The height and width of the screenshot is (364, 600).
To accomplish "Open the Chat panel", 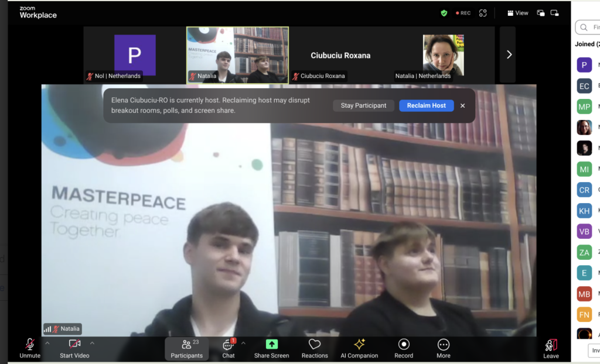I will (x=228, y=345).
